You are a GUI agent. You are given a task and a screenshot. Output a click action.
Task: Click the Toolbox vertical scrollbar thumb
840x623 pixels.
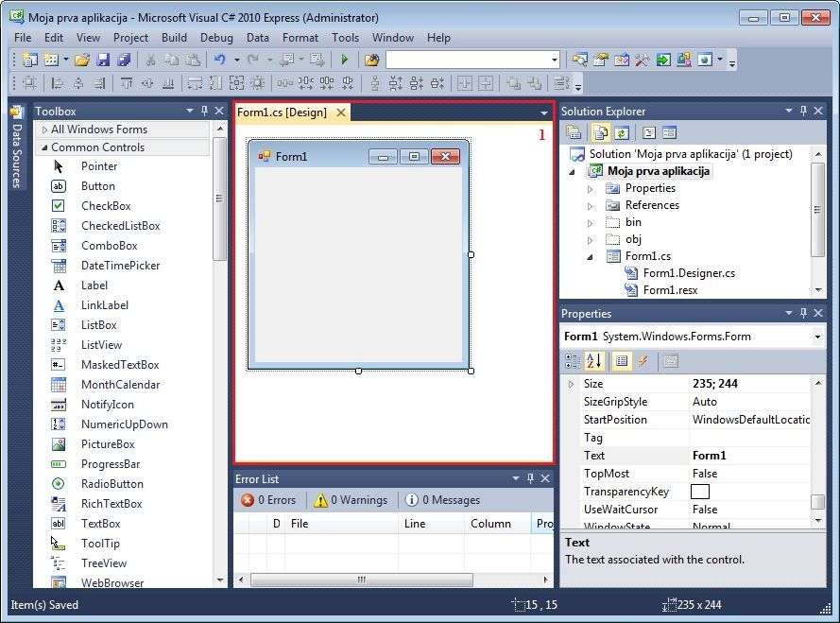(219, 199)
